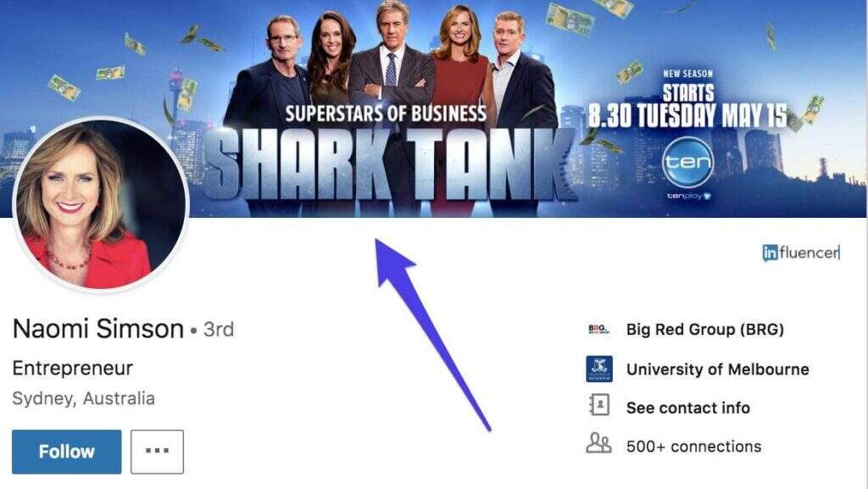This screenshot has height=489, width=868.
Task: Click the LinkedIn Influencer badge
Action: point(800,253)
